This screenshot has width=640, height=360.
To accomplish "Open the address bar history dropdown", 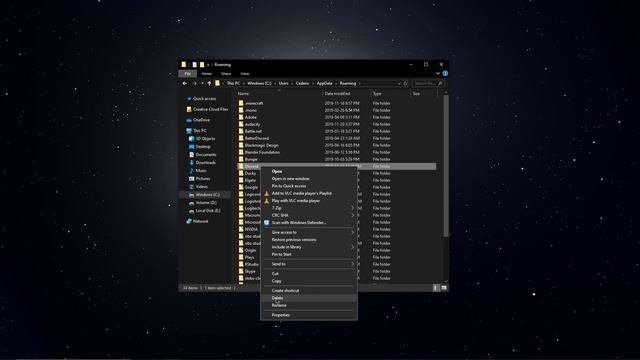I will pos(399,83).
